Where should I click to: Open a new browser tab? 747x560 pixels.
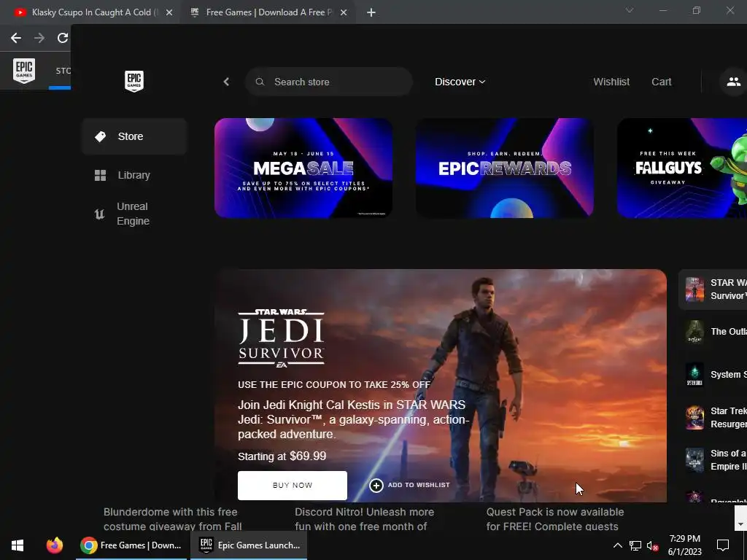371,13
